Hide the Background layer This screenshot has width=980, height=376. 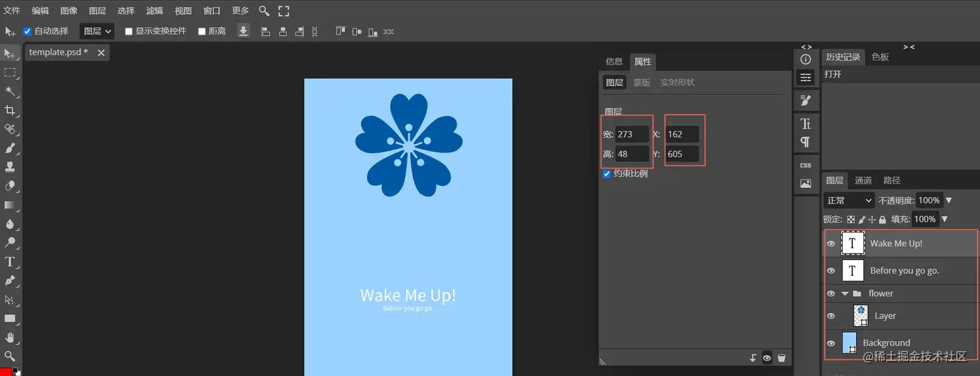[x=831, y=344]
